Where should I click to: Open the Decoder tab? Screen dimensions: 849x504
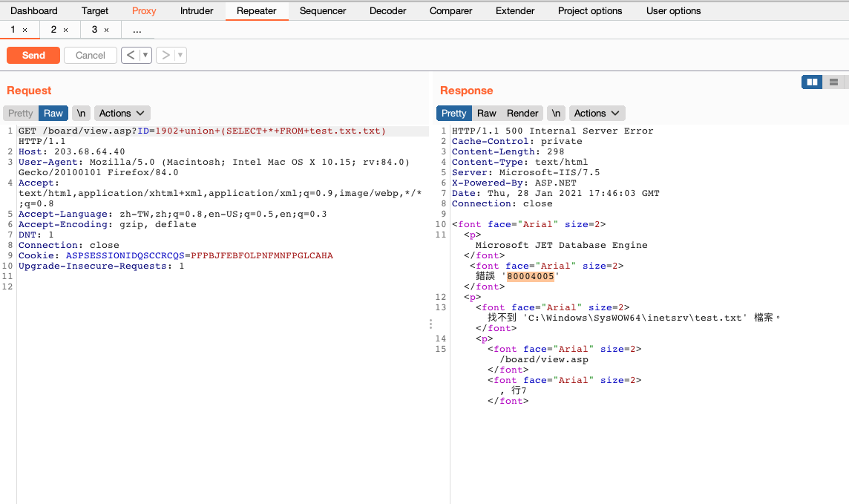[387, 11]
